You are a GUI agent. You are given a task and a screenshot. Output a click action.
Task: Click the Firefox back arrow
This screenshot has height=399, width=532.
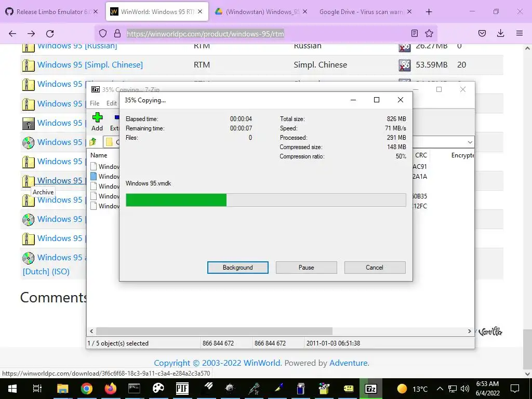point(12,33)
